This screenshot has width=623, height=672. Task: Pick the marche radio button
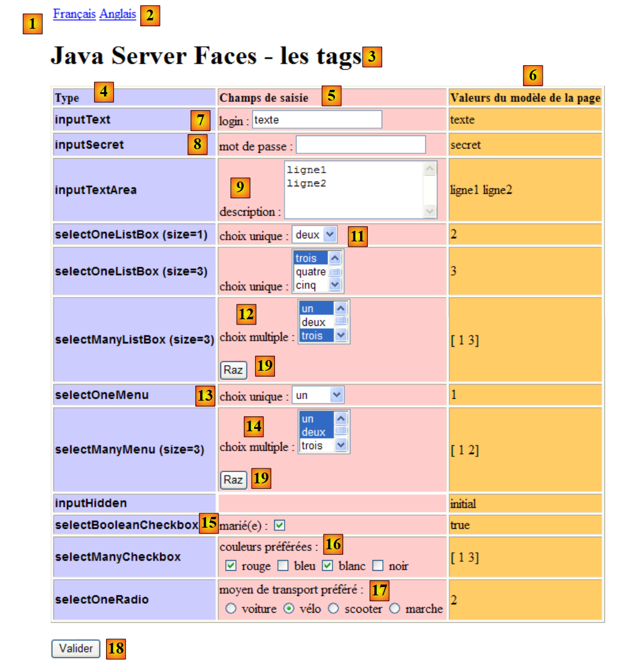(395, 609)
